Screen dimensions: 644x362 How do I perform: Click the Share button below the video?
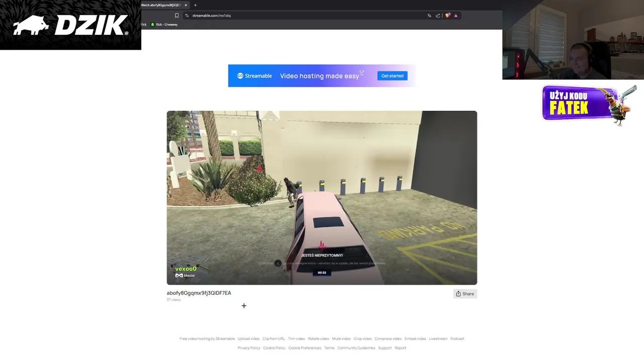pos(465,294)
